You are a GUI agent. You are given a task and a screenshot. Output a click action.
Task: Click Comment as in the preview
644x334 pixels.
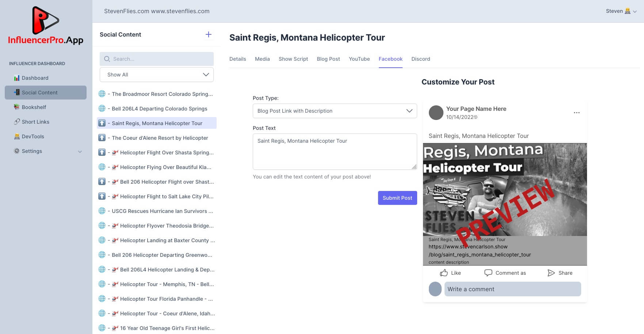505,273
